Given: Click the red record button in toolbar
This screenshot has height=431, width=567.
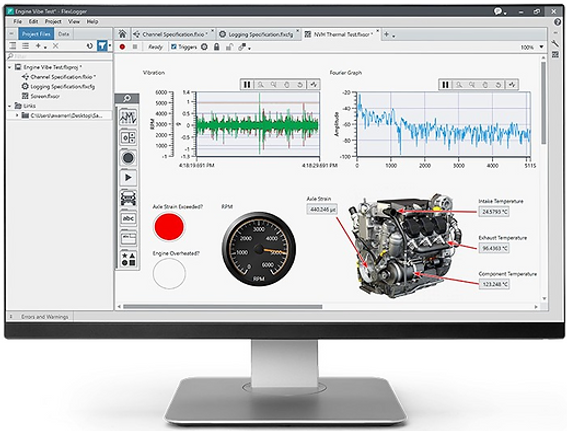Looking at the screenshot, I should (122, 47).
